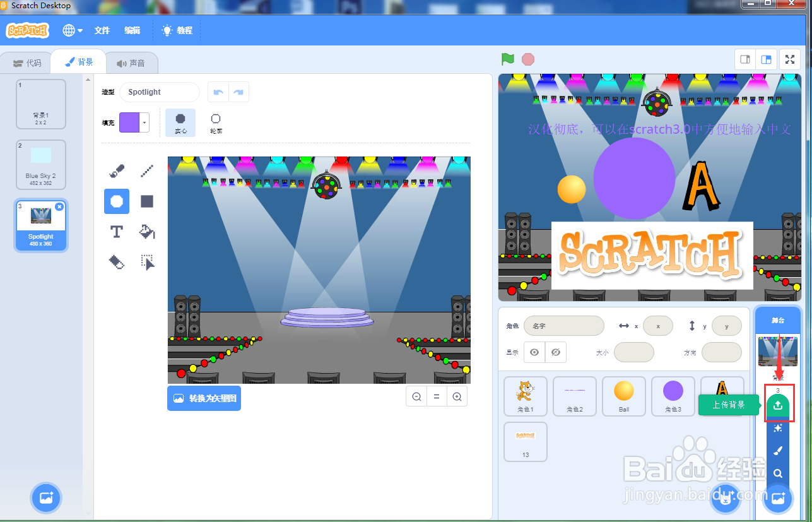
Task: Hide the sprite with the slashed-eye toggle
Action: (x=556, y=352)
